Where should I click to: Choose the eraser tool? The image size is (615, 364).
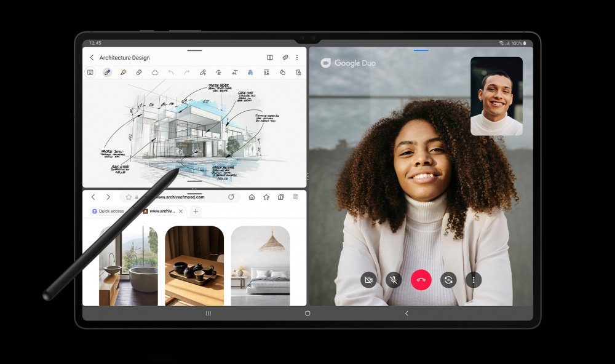139,73
